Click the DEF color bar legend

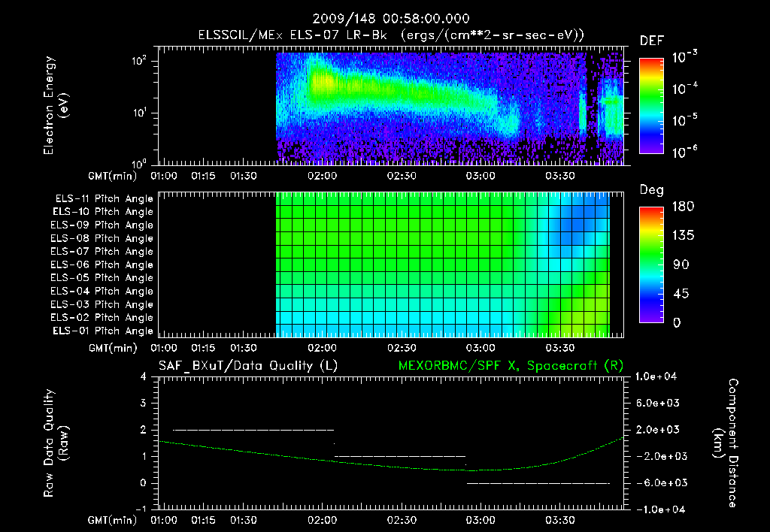point(652,105)
